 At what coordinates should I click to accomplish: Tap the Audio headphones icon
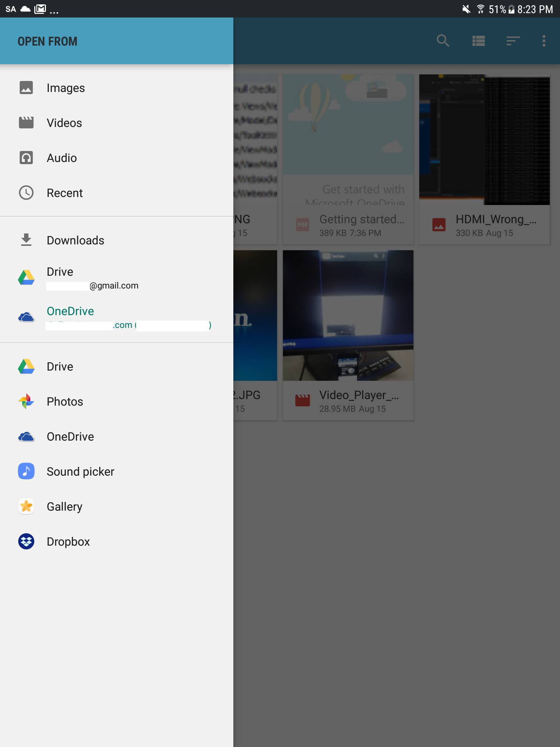pyautogui.click(x=26, y=158)
